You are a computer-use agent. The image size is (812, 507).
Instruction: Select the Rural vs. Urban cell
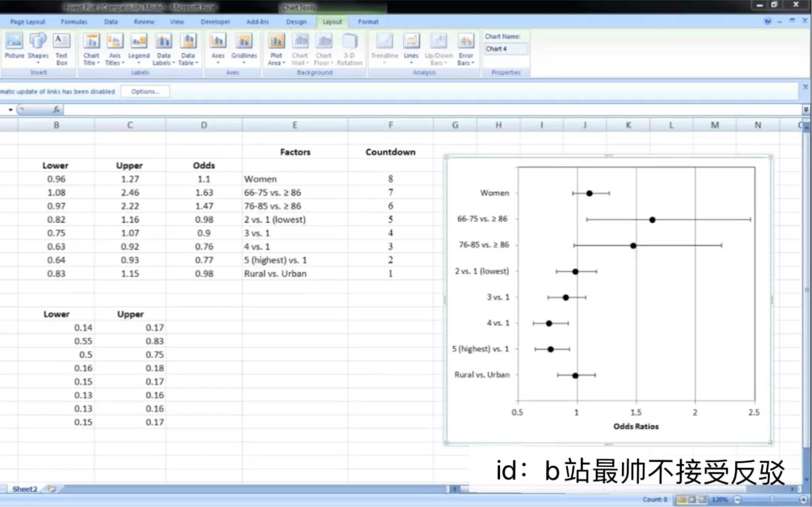tap(295, 274)
